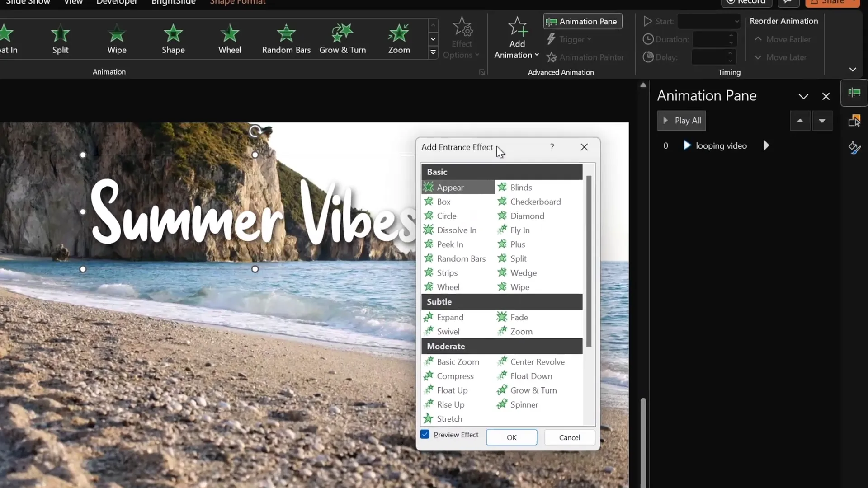Select the Fly In entrance effect
Viewport: 868px width, 488px height.
[x=519, y=230]
